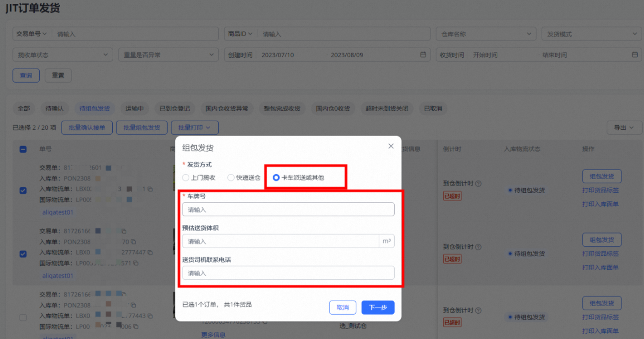This screenshot has height=339, width=644.
Task: Copy the third row's 入库单 number
Action: click(134, 306)
